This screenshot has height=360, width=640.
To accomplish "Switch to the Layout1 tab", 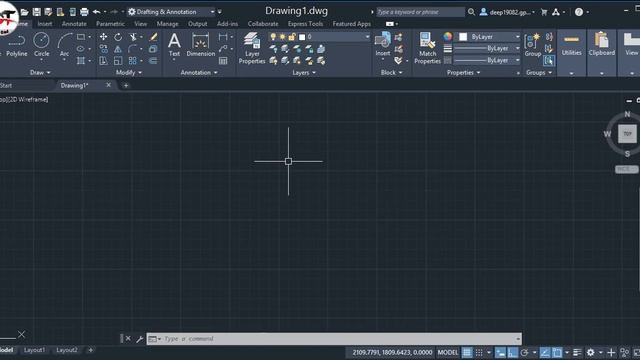I will 34,350.
